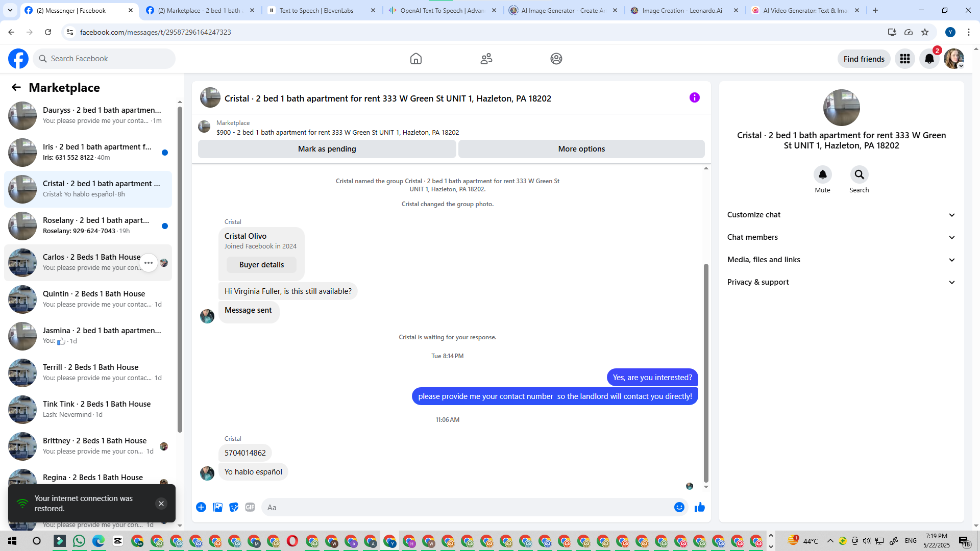The image size is (980, 551).
Task: Switch to the ElevenLabs Text to Speech tab
Action: 321,10
